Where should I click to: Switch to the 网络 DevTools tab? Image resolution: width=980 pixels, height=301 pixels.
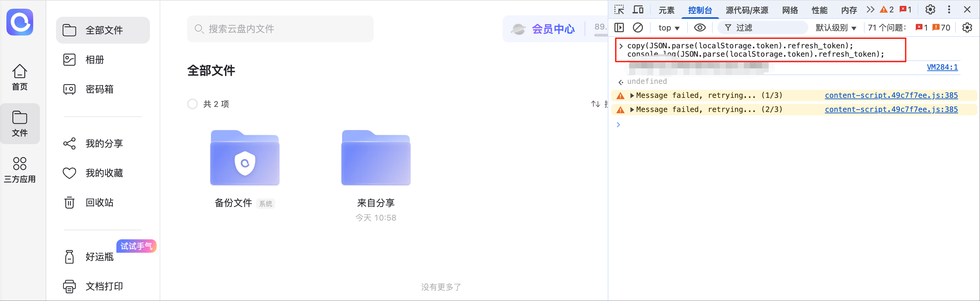pyautogui.click(x=790, y=10)
